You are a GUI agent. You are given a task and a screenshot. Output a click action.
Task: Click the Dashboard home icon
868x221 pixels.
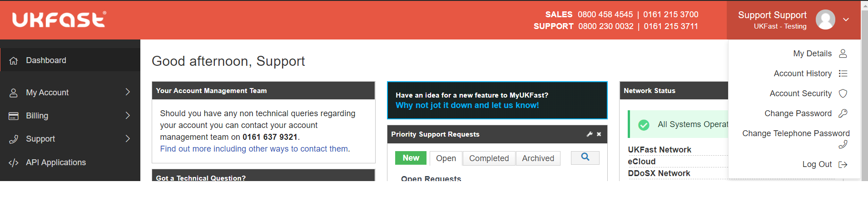[14, 60]
